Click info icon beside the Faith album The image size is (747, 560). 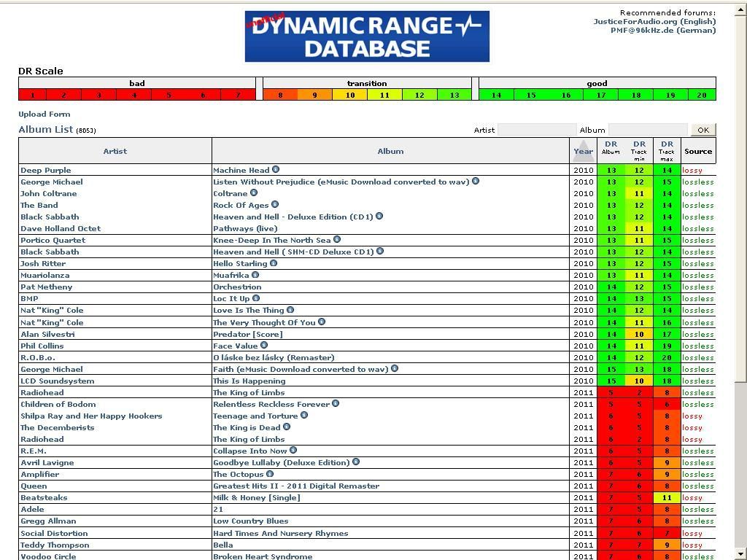(x=395, y=368)
